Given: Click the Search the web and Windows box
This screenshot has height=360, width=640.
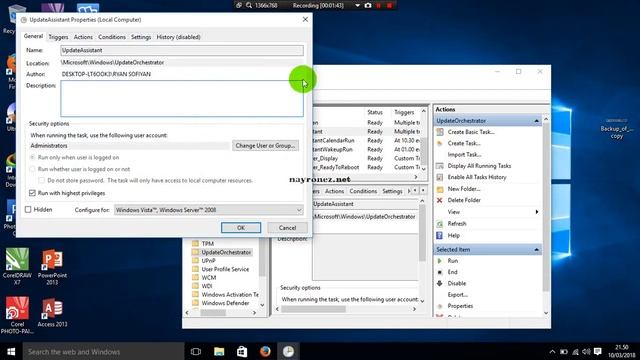Looking at the screenshot, I should 103,351.
